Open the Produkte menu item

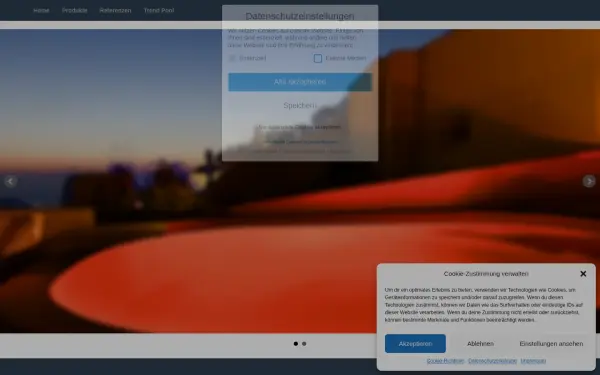[75, 10]
